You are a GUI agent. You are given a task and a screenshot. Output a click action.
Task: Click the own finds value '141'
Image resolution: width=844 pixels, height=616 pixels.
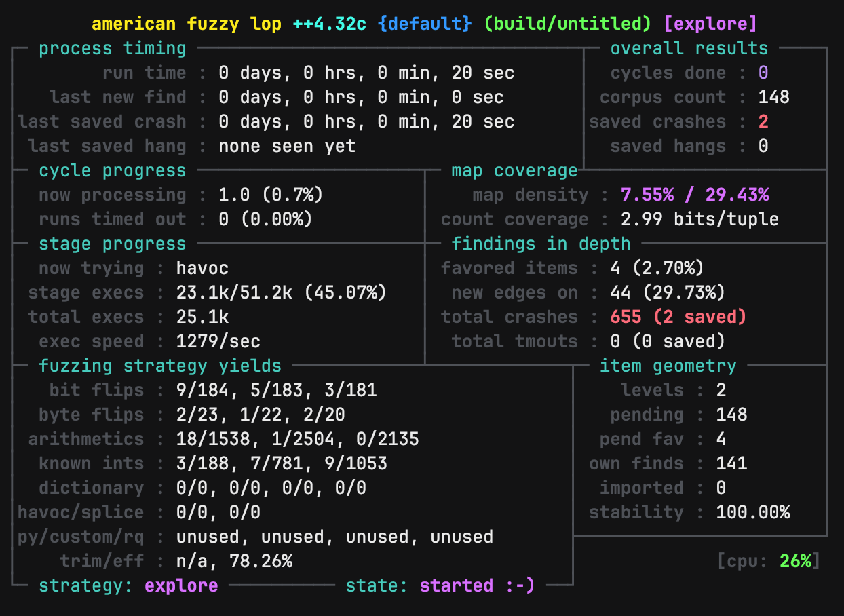coord(731,464)
